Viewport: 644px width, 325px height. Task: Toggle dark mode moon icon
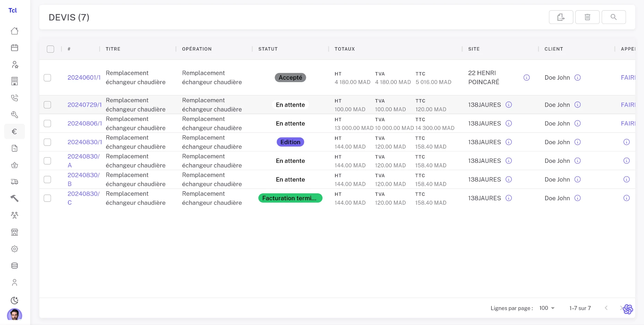tap(15, 300)
